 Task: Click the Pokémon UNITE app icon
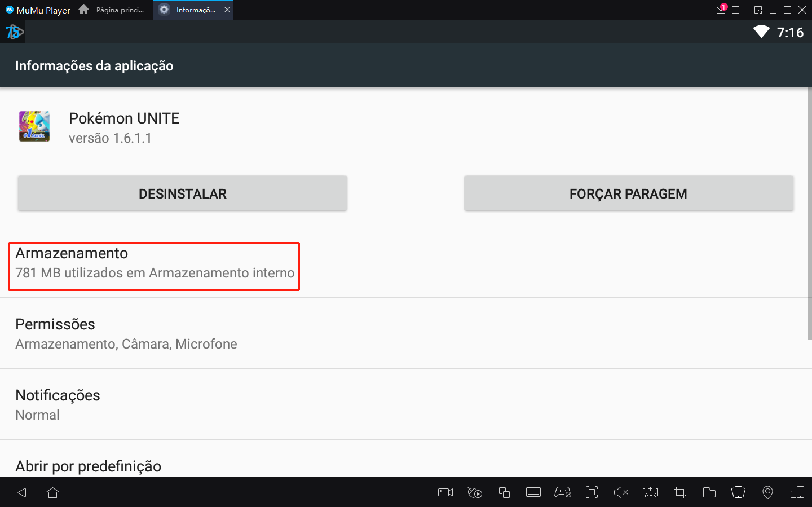click(34, 126)
